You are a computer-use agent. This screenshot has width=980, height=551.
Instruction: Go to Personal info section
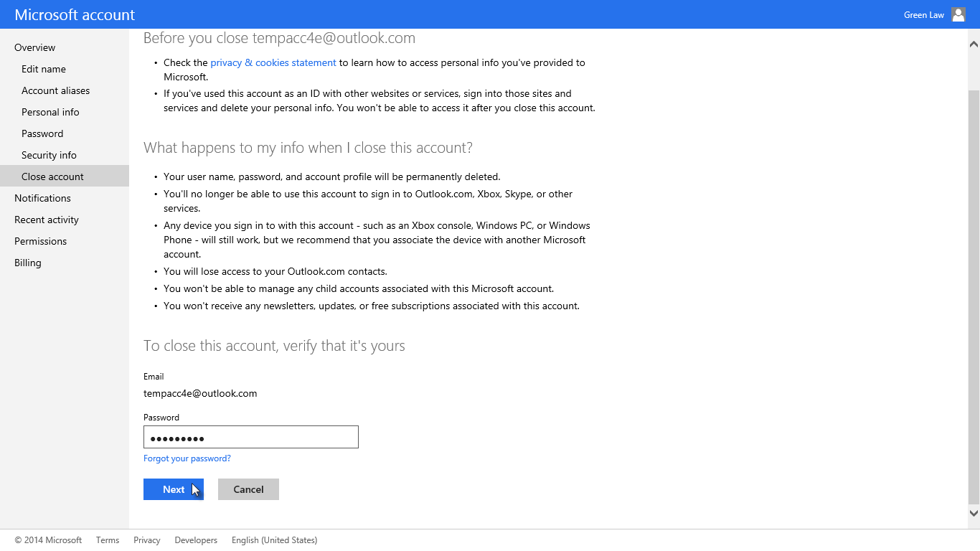[x=50, y=112]
